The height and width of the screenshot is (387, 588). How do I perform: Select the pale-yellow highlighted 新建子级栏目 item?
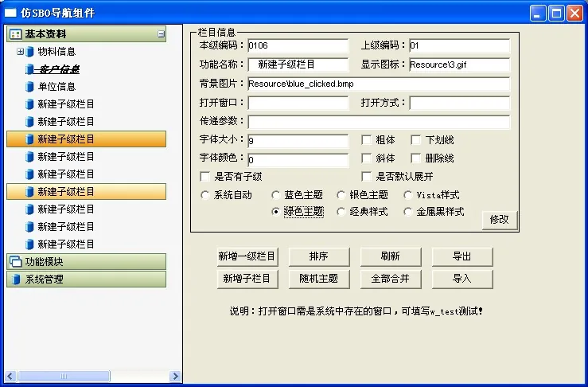pos(86,191)
